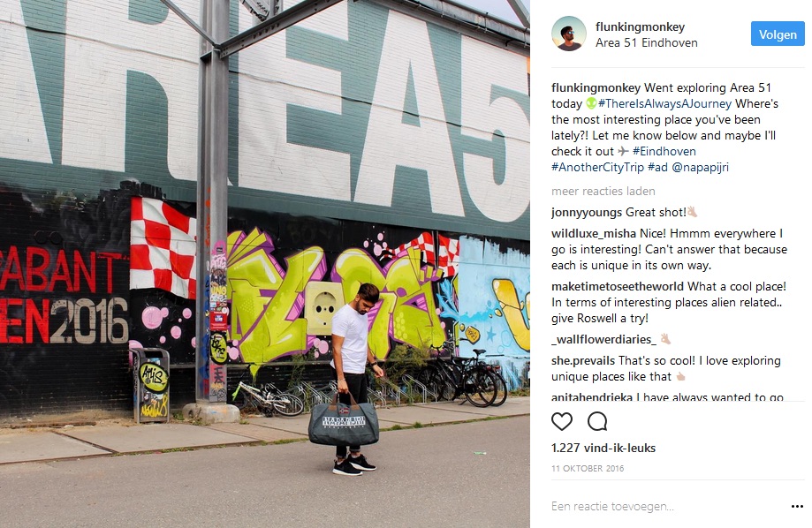
Task: Load more comments via 'meer reacties laden'
Action: 603,192
